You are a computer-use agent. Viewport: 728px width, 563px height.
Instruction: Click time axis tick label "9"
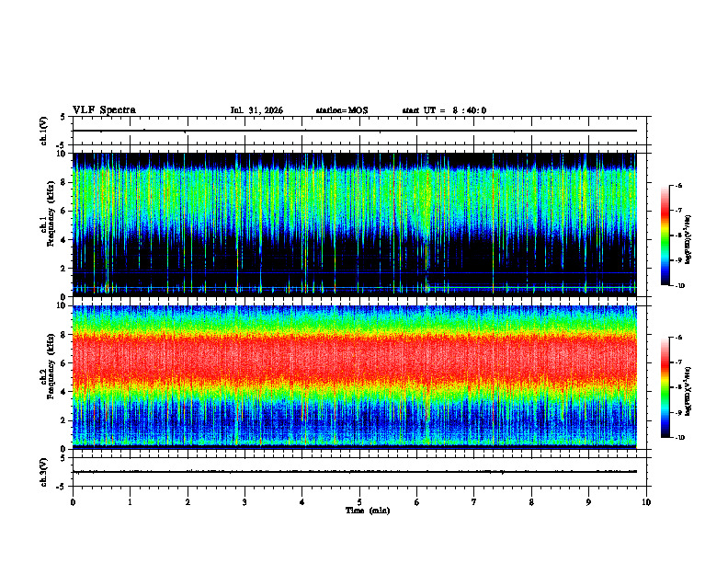pos(588,502)
